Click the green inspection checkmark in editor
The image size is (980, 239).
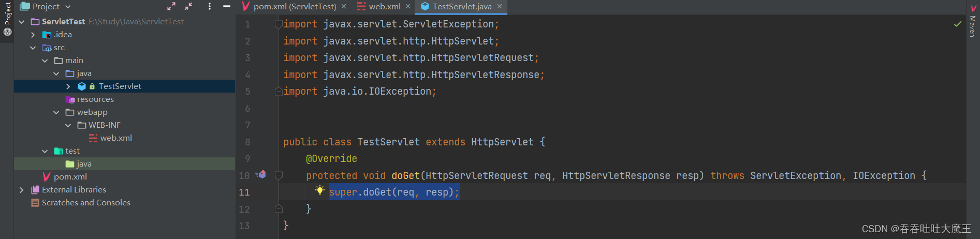pos(958,24)
